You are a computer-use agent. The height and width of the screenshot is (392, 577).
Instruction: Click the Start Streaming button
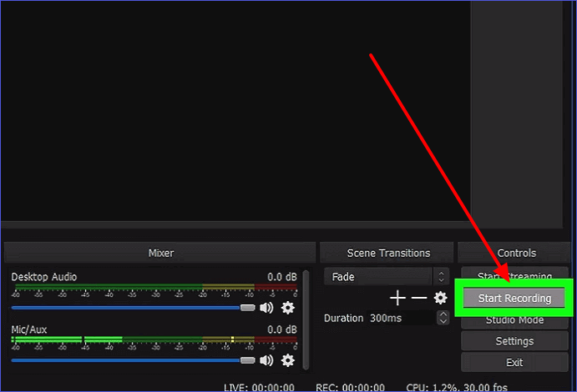[514, 276]
